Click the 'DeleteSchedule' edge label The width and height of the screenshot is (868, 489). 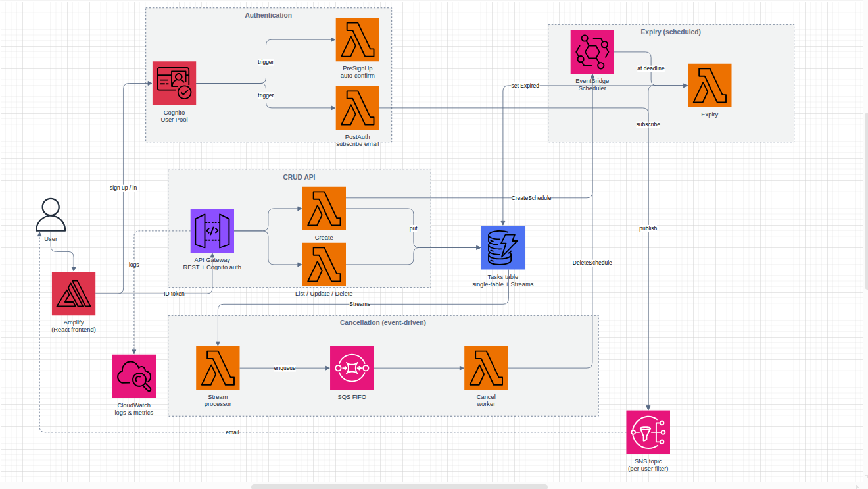point(592,263)
